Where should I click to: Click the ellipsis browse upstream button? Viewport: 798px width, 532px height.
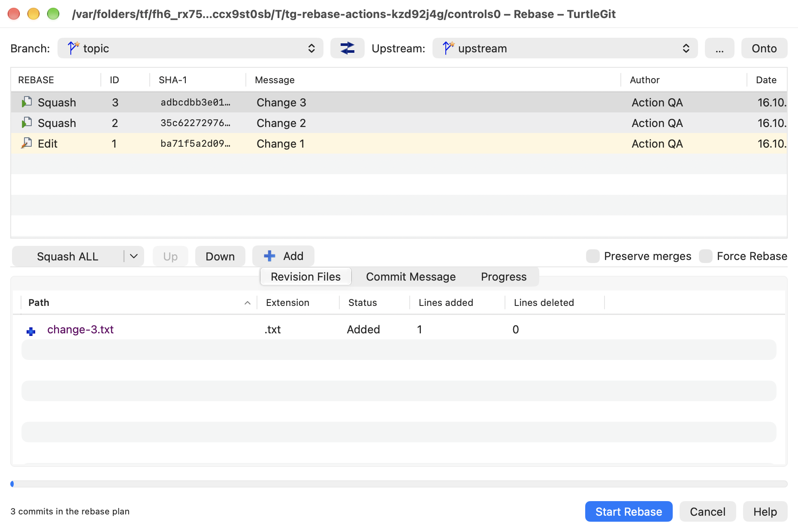coord(719,48)
